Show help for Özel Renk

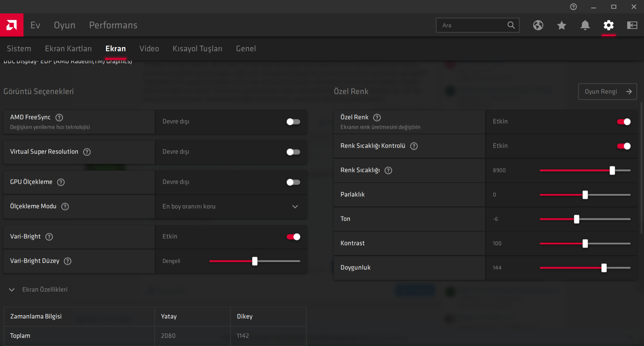point(377,118)
